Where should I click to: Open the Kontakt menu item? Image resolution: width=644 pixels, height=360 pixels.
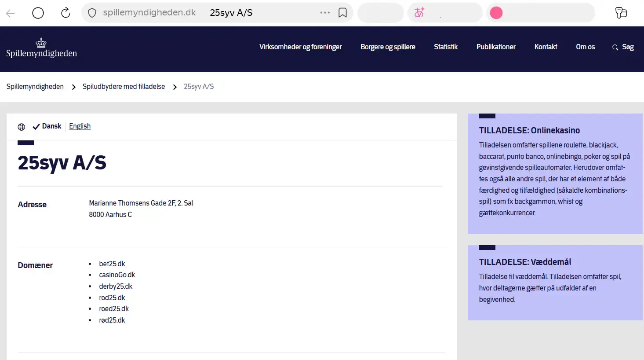[x=546, y=47]
